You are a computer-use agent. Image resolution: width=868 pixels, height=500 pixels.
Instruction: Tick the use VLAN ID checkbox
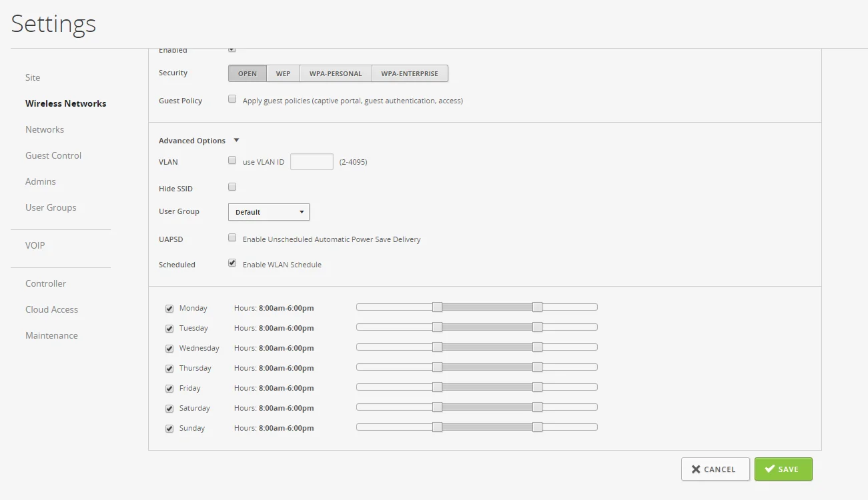point(232,161)
